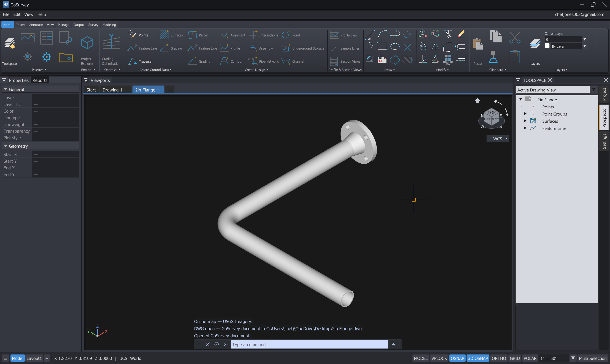Enable ORTHO mode
This screenshot has width=610, height=364.
[499, 358]
